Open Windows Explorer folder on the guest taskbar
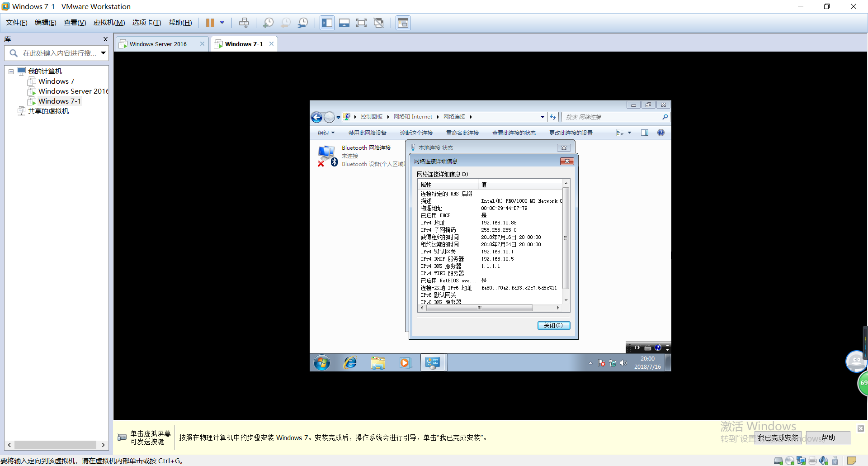 coord(378,363)
